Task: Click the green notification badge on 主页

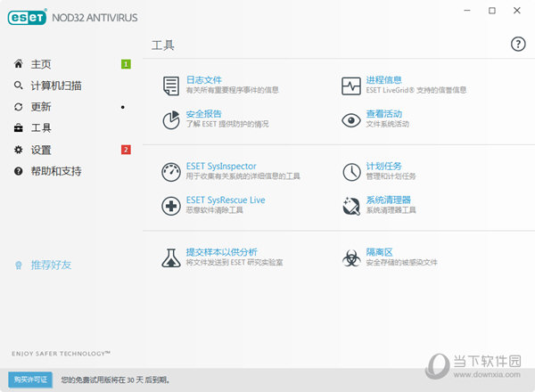Action: (126, 64)
